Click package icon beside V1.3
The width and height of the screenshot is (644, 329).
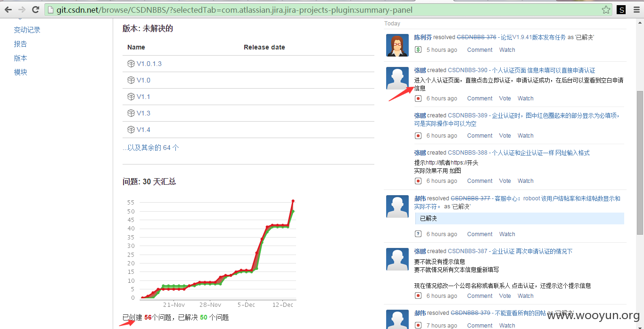click(x=131, y=113)
